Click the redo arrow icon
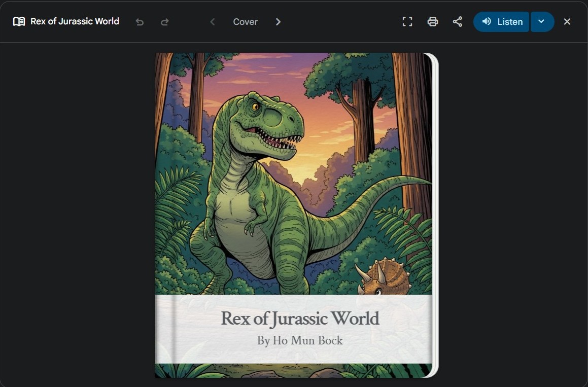The image size is (588, 387). click(x=164, y=22)
